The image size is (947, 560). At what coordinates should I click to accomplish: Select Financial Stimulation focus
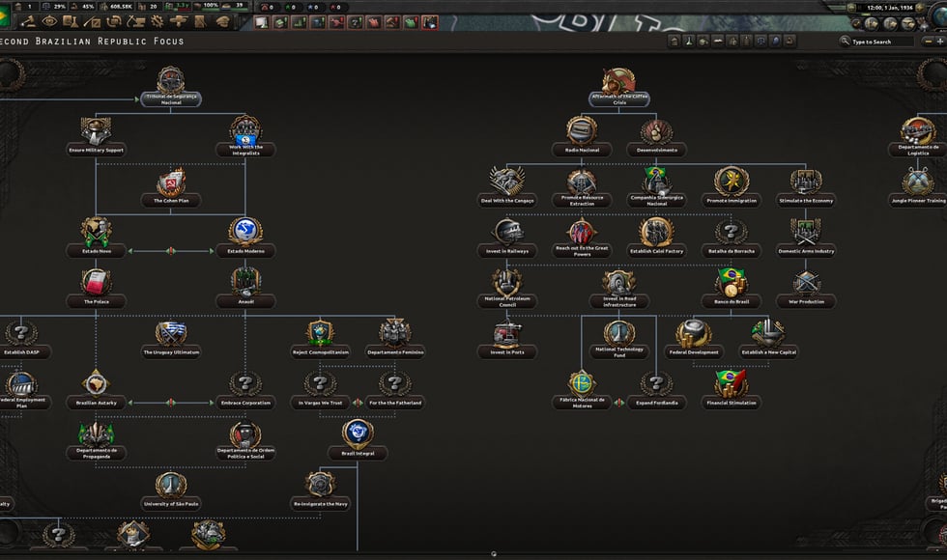point(732,389)
